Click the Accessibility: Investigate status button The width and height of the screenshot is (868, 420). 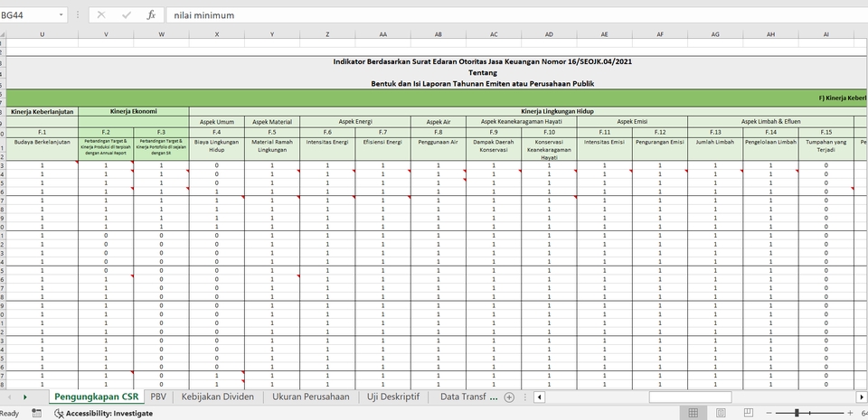pos(103,413)
